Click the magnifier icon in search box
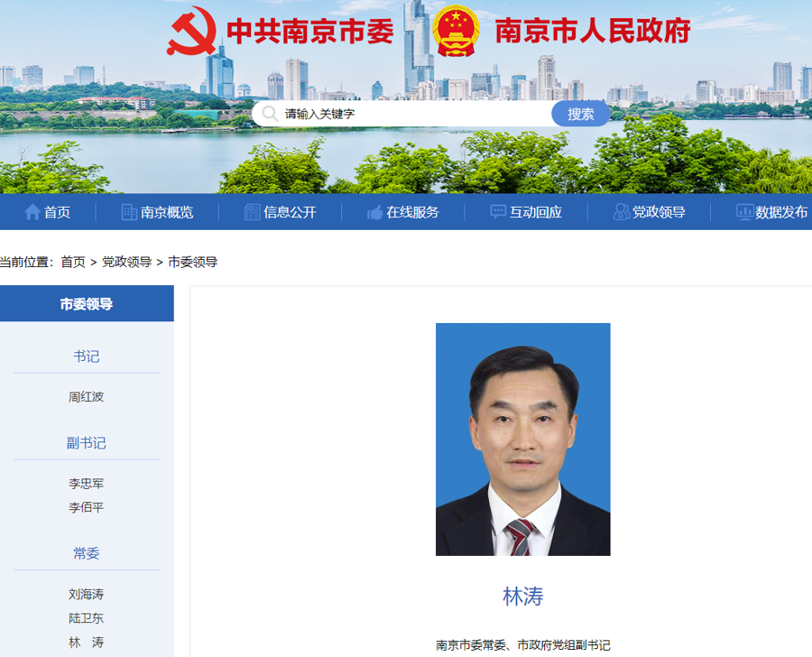Viewport: 812px width, 657px height. click(270, 114)
